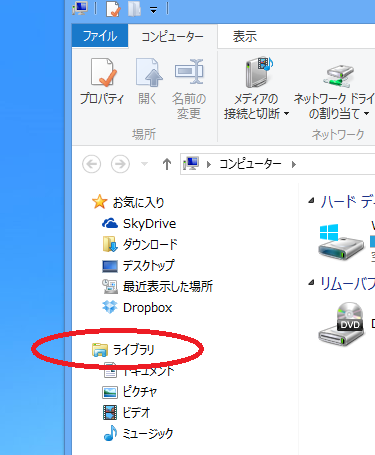Click the Dropbox box icon
Image resolution: width=375 pixels, height=455 pixels.
click(110, 307)
